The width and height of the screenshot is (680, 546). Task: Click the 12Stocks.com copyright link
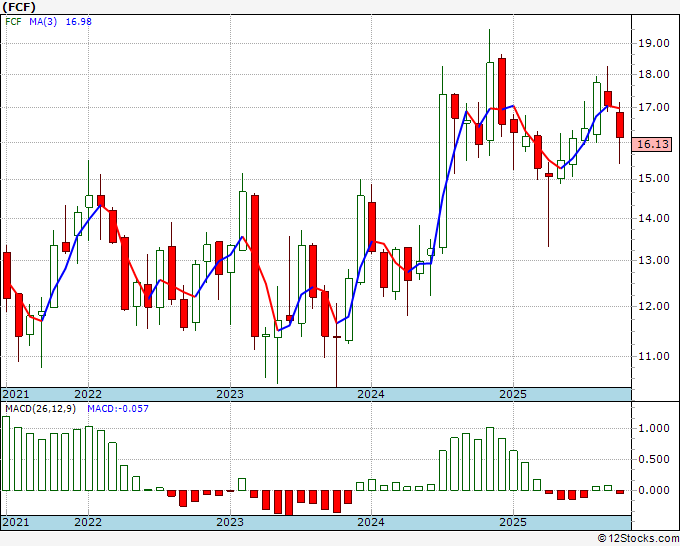tap(638, 539)
